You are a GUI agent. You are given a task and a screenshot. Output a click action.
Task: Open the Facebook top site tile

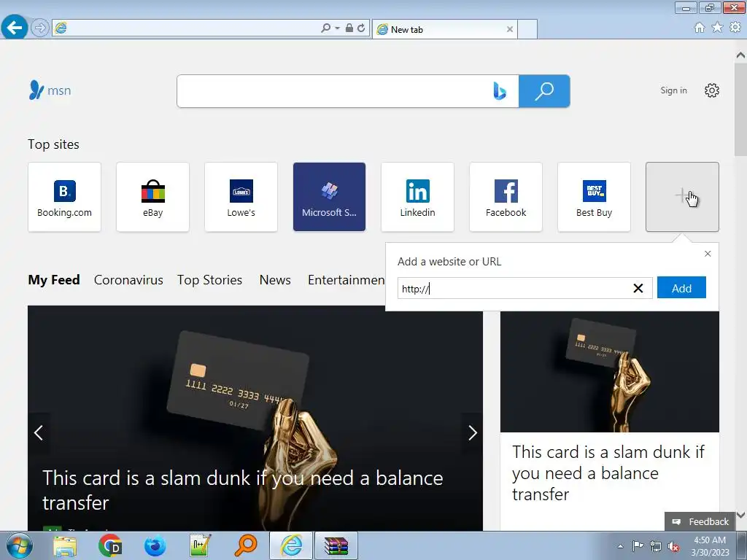[506, 197]
